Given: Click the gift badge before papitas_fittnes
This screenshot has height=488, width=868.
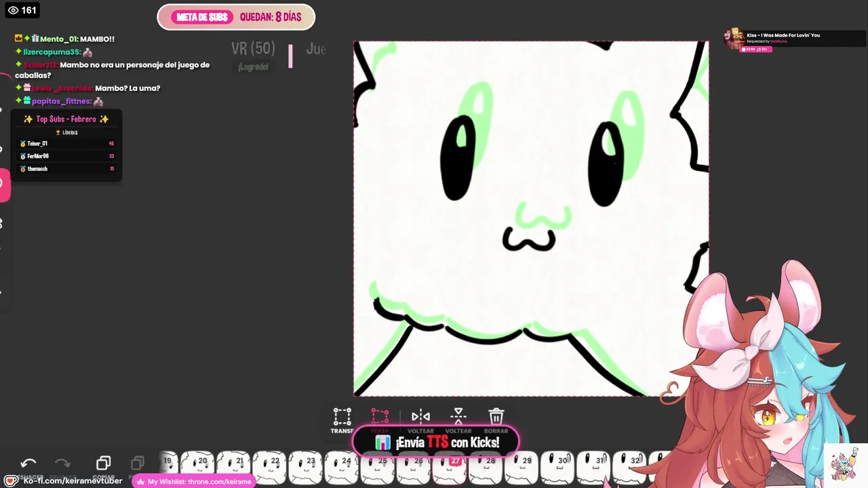Looking at the screenshot, I should pyautogui.click(x=27, y=101).
